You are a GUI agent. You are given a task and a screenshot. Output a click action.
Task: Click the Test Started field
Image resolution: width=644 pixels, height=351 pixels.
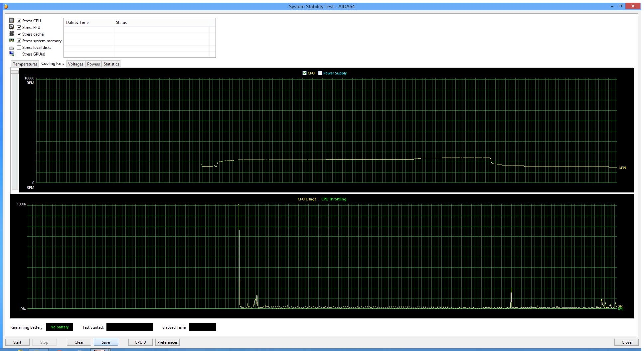pyautogui.click(x=130, y=327)
